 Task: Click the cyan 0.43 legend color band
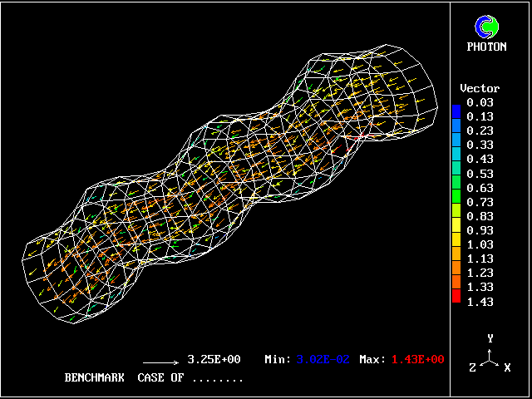coord(456,152)
